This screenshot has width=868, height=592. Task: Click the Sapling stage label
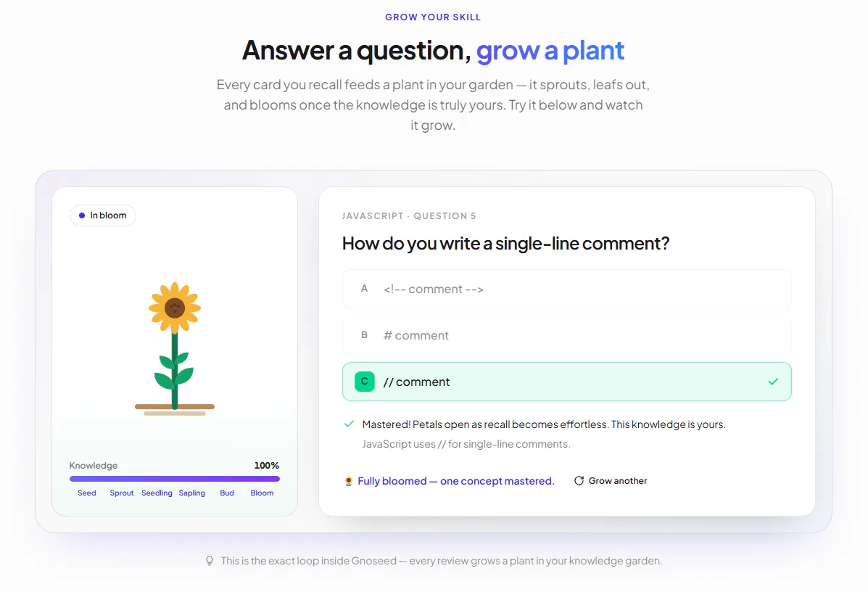click(x=192, y=493)
